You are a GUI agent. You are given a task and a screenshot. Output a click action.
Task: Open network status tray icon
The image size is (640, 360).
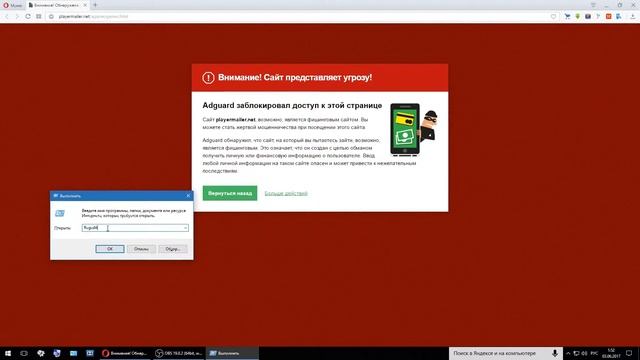click(x=576, y=353)
